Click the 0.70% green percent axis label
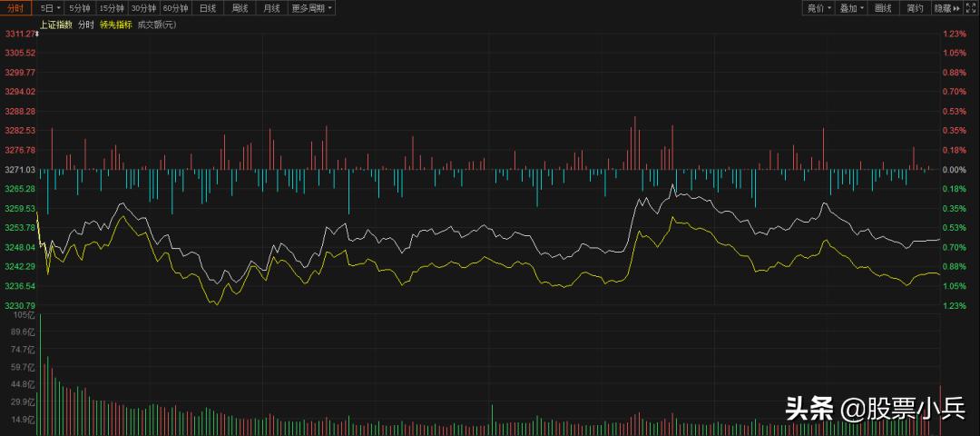The image size is (980, 436). pos(954,247)
